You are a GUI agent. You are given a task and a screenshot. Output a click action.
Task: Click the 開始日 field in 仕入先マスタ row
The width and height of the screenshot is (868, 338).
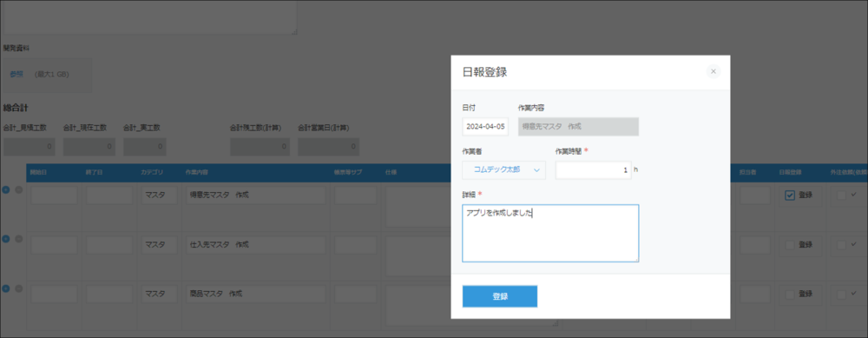click(x=54, y=244)
